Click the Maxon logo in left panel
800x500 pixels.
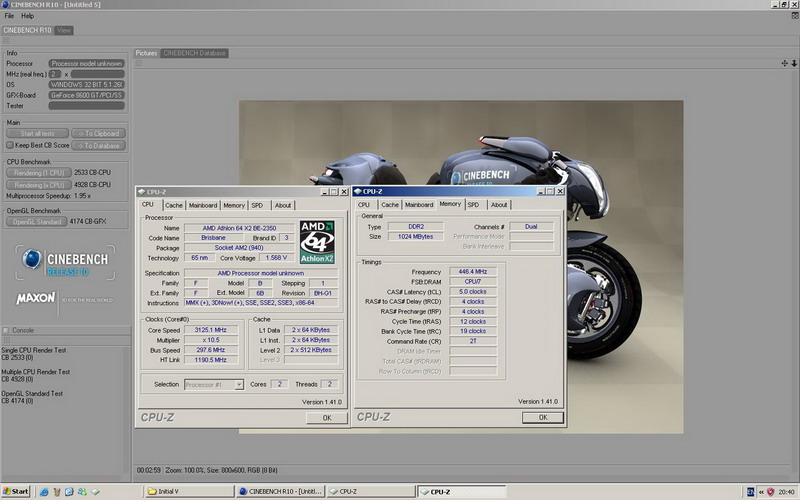point(35,299)
